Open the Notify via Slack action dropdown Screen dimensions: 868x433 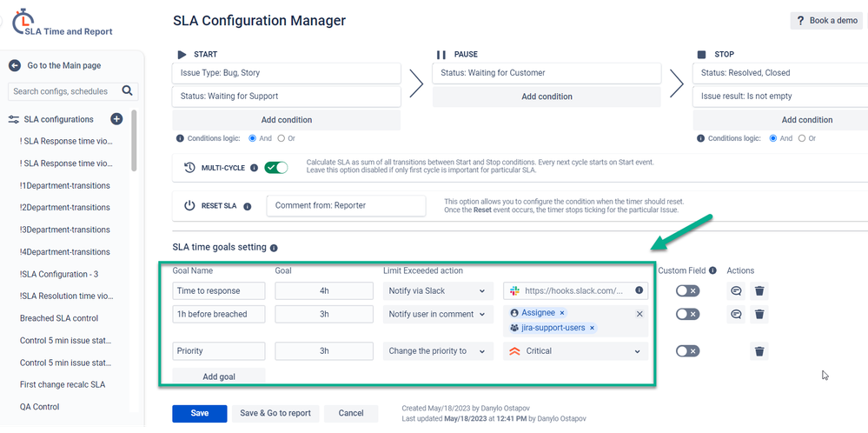(438, 290)
